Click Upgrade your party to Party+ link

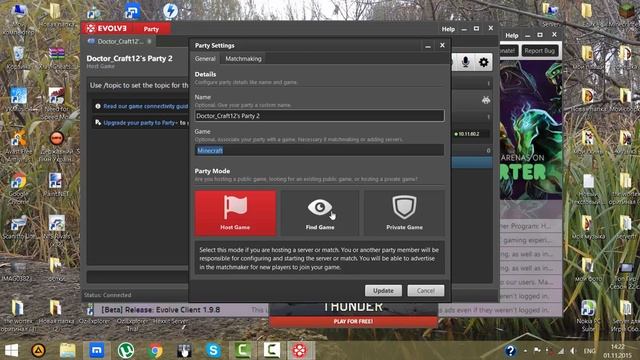pyautogui.click(x=140, y=122)
